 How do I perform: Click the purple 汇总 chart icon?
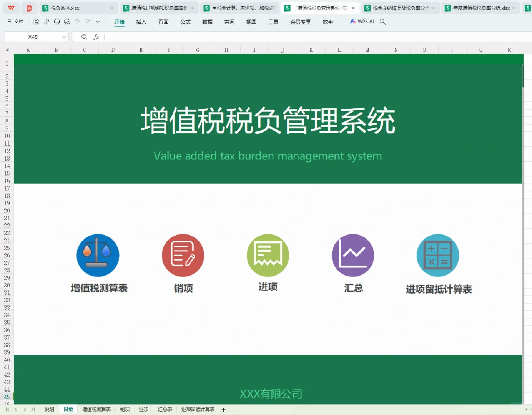352,255
